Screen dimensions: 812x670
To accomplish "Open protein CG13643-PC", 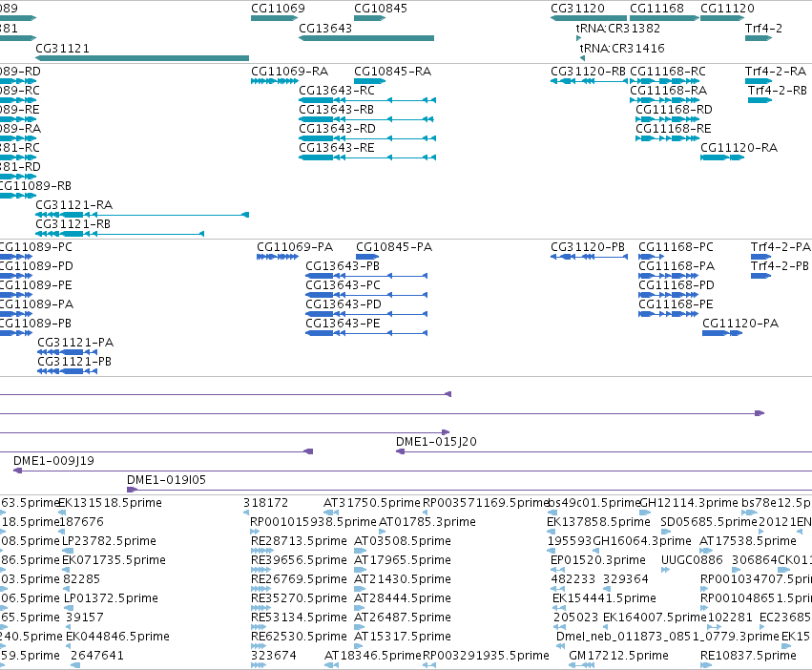I will (366, 295).
